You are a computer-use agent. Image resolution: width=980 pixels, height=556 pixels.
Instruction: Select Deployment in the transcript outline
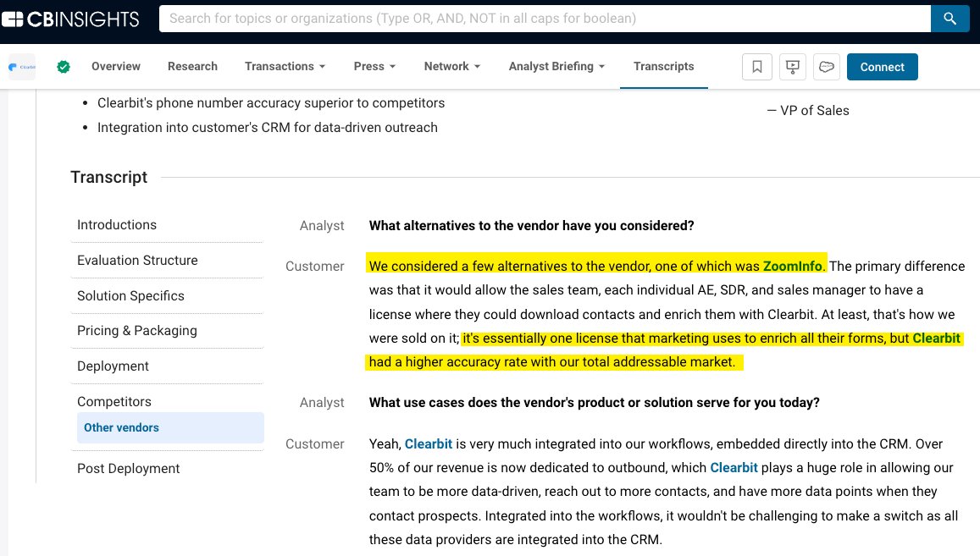point(114,366)
